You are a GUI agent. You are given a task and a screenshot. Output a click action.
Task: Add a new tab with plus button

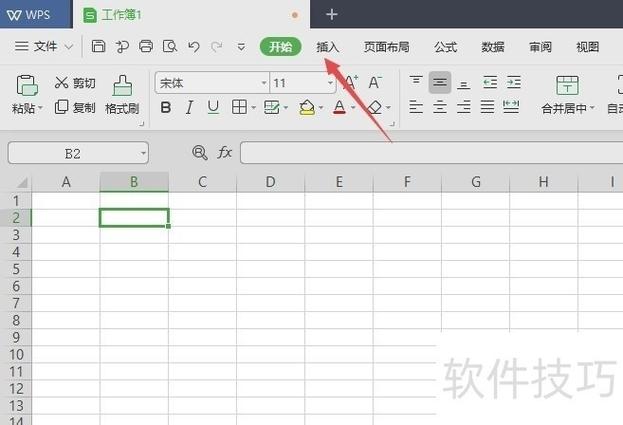pyautogui.click(x=331, y=15)
